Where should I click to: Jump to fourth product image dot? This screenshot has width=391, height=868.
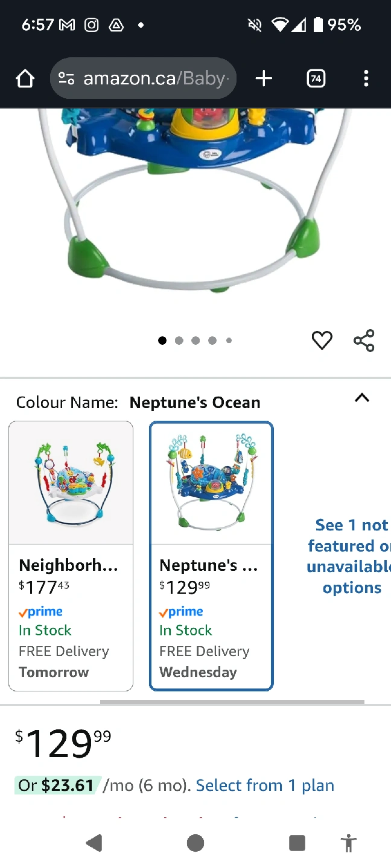point(212,341)
